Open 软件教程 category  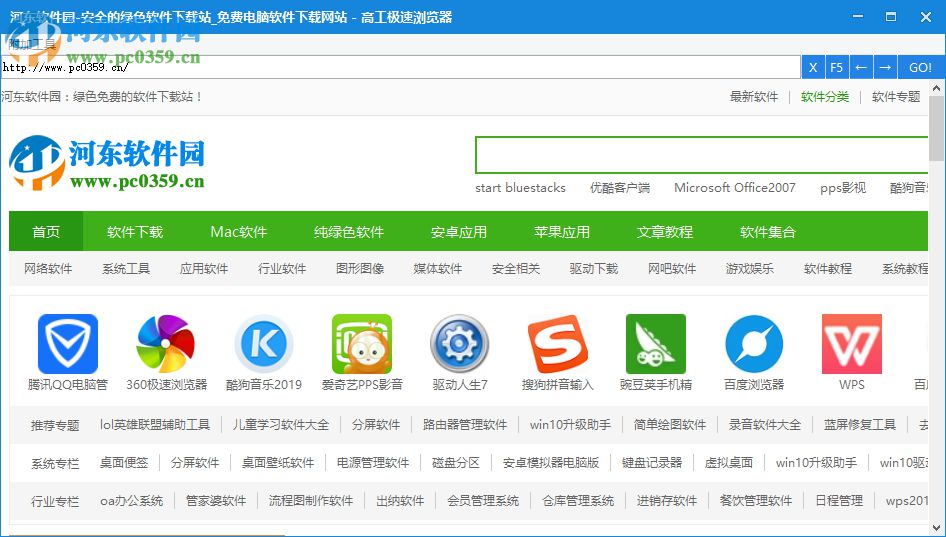[828, 268]
